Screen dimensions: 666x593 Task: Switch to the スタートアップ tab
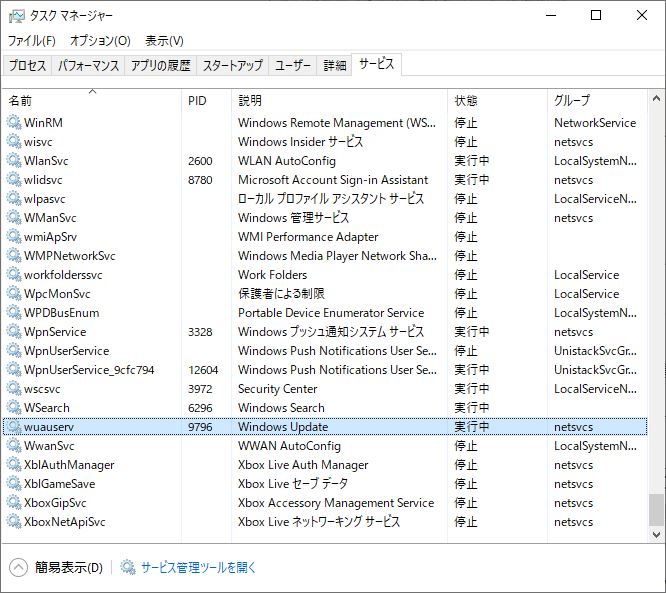pyautogui.click(x=233, y=65)
